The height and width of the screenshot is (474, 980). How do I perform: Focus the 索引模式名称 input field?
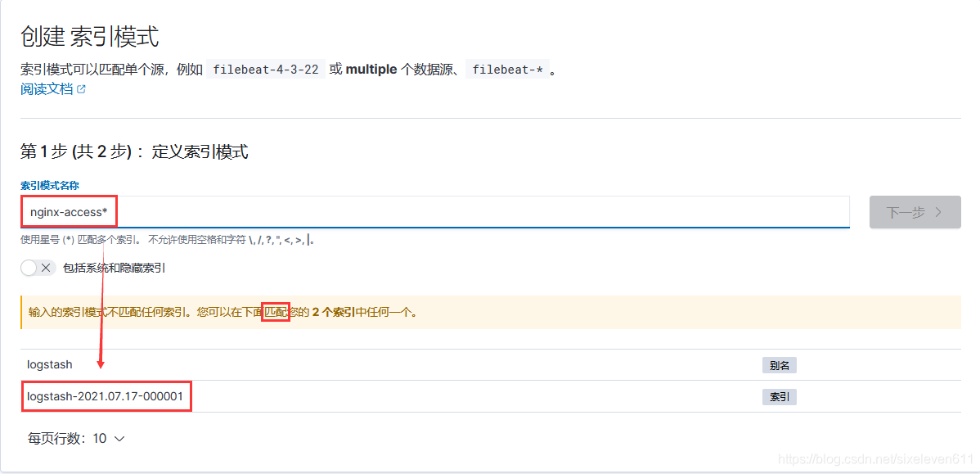(435, 212)
